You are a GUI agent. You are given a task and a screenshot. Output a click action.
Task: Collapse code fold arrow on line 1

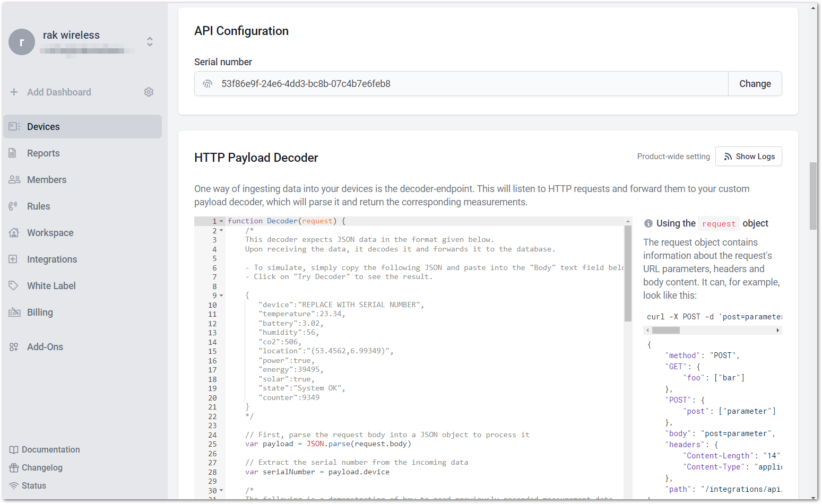point(221,221)
